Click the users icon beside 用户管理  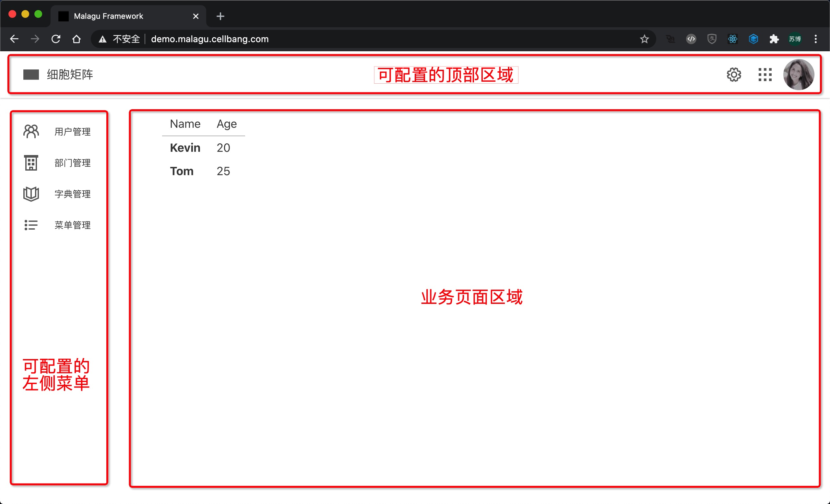point(31,131)
